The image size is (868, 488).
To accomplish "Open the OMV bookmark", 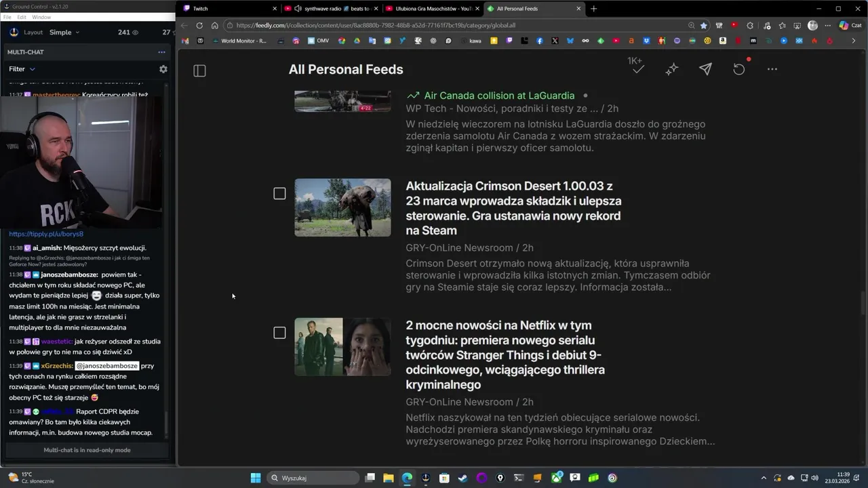I will click(318, 41).
